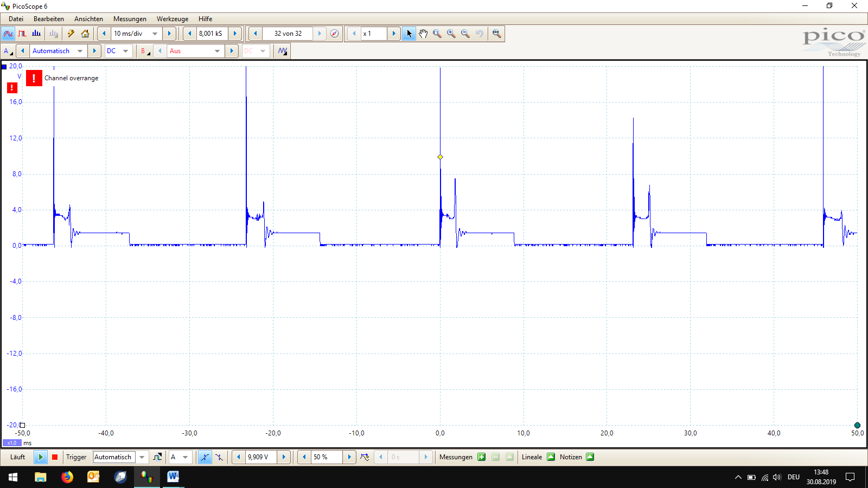Switch to scope mode
Viewport: 868px width, 488px height.
pos(8,34)
